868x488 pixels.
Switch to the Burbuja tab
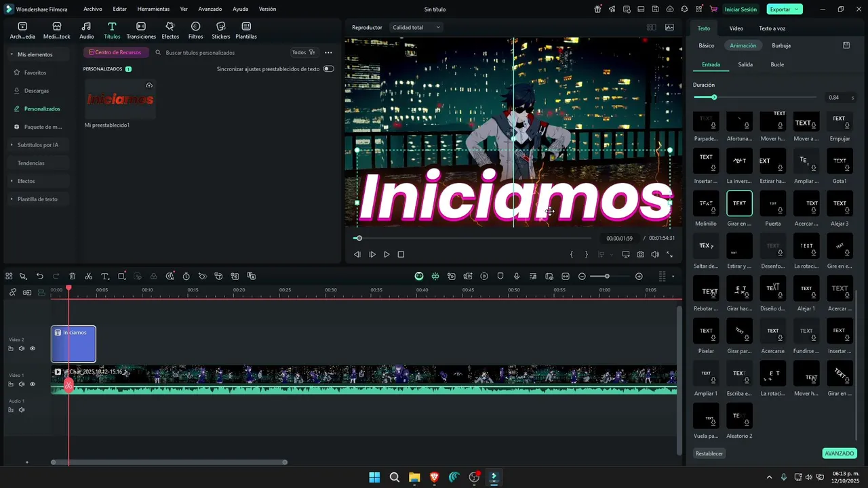[781, 45]
